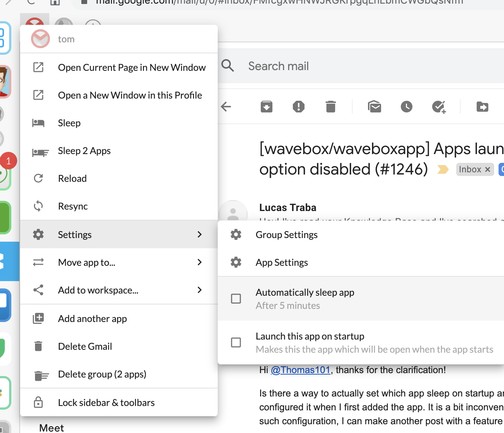Delete the open email

tap(330, 107)
